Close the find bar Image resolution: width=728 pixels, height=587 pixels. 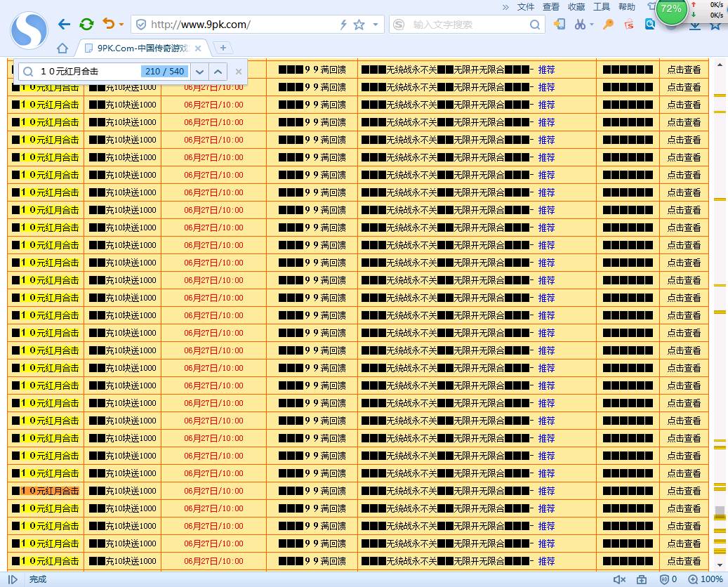[239, 72]
